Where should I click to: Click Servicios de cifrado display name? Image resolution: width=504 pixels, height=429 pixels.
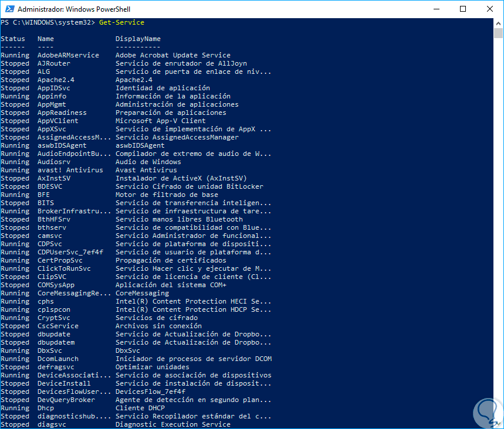[x=157, y=318]
